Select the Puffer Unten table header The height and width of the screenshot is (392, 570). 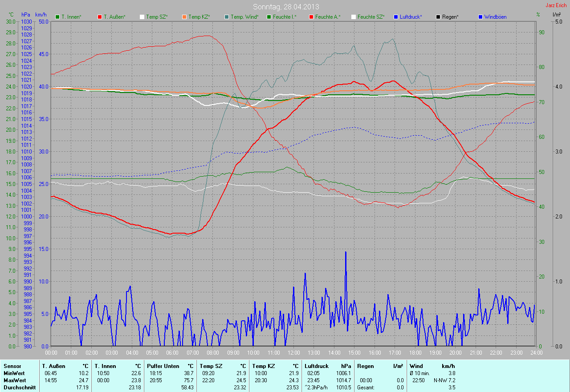coord(163,366)
